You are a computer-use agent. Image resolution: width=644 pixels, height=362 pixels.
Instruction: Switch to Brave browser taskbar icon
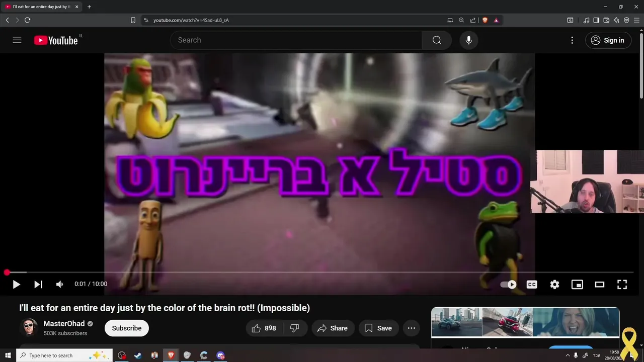point(171,355)
